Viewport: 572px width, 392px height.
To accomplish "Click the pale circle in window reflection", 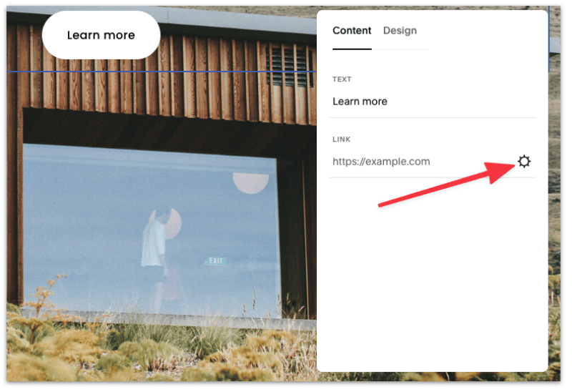I will point(250,182).
